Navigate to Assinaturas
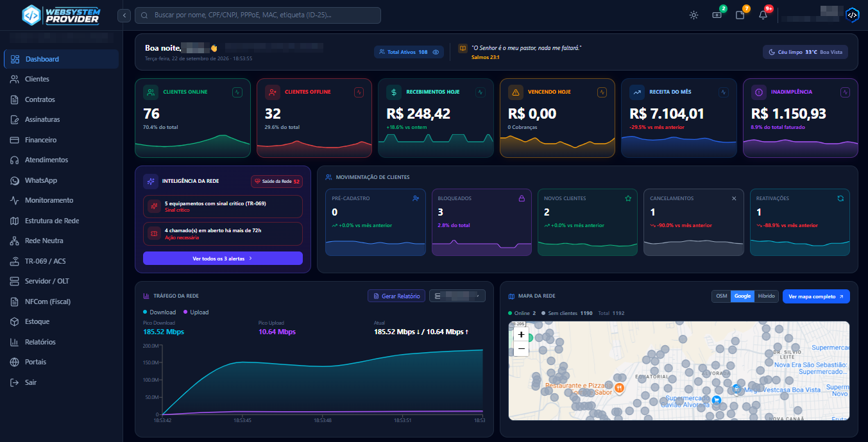The image size is (868, 442). 62,119
